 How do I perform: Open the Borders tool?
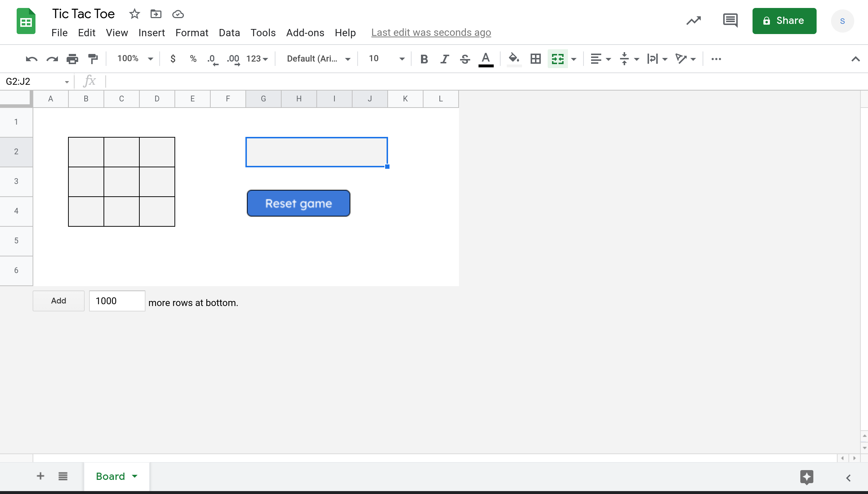point(536,59)
